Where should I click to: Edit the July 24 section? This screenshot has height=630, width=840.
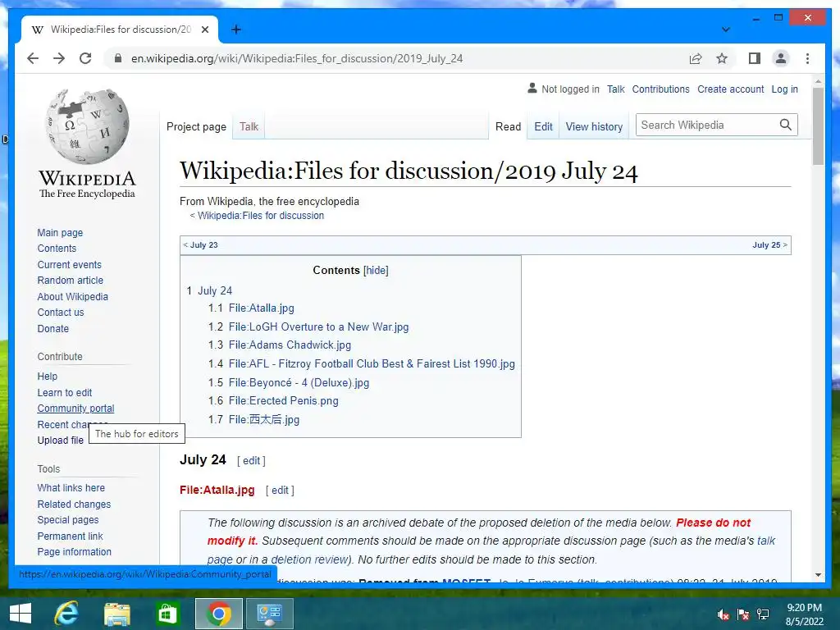point(251,461)
